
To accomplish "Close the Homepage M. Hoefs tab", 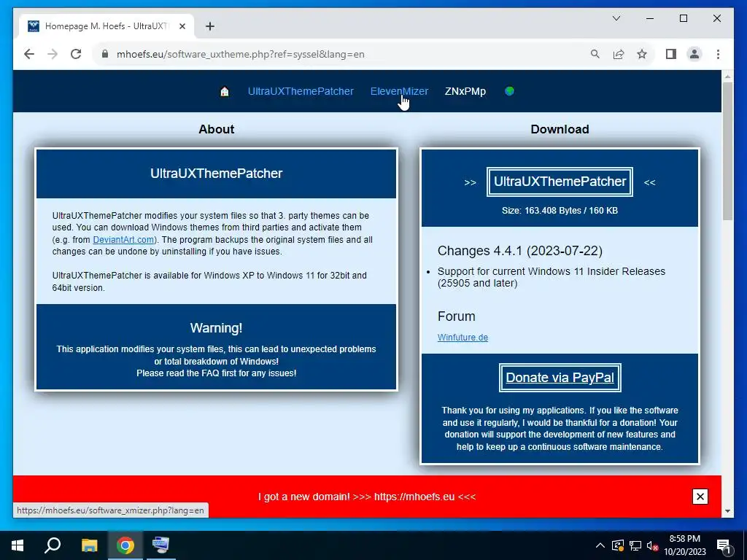I will tap(182, 26).
